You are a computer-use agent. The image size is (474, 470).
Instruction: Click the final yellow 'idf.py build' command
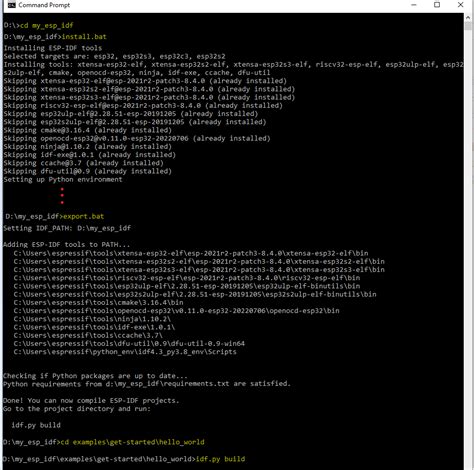point(220,459)
